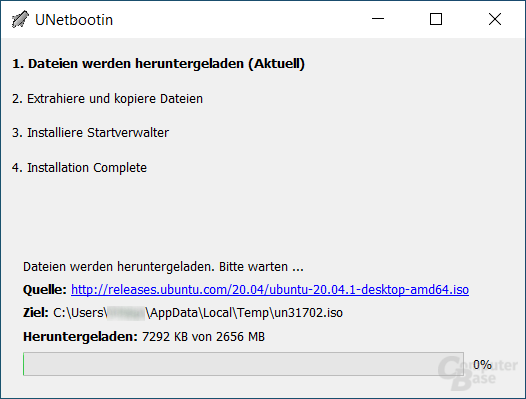Click the 'Heruntergeladen:' label
The width and height of the screenshot is (526, 399).
(81, 337)
